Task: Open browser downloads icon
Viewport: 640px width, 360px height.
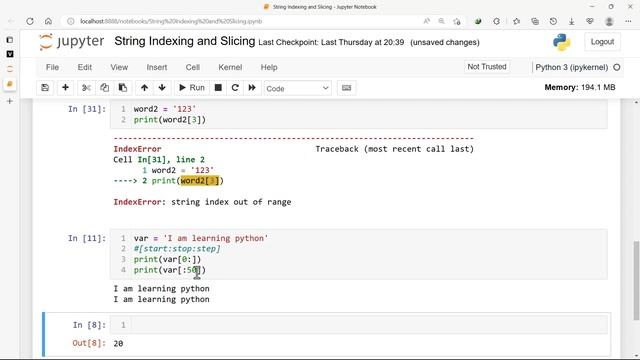Action: pos(571,21)
